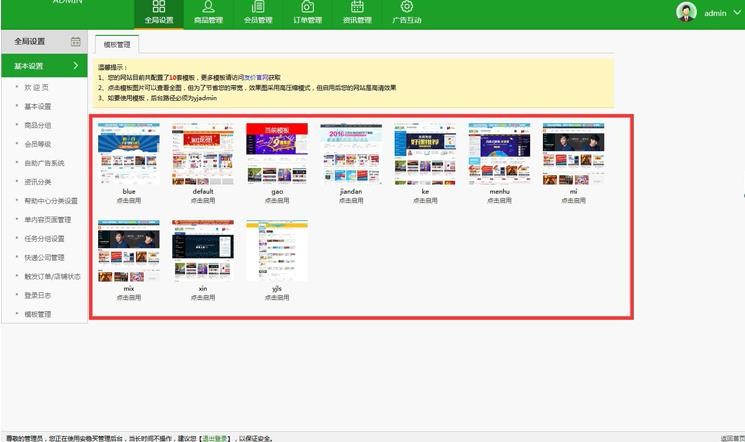Open 商品管理 person icon in top navigation
Viewport: 745px width, 442px height.
point(208,7)
